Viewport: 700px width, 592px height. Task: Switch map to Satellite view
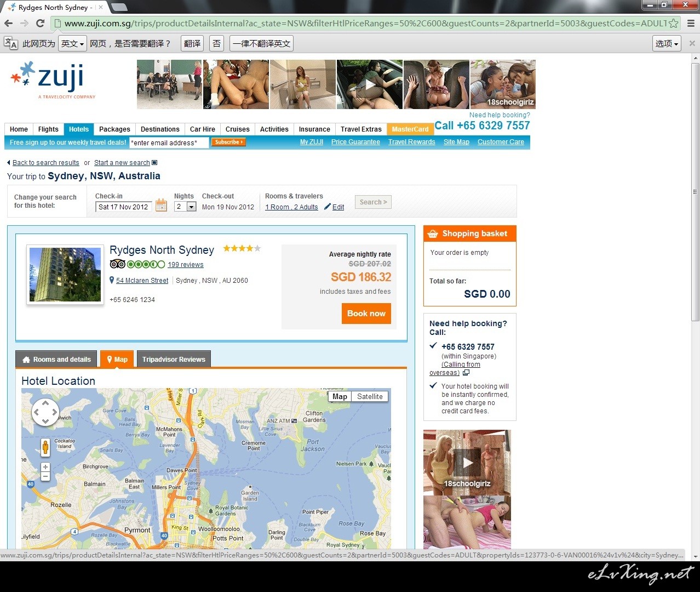click(x=370, y=396)
